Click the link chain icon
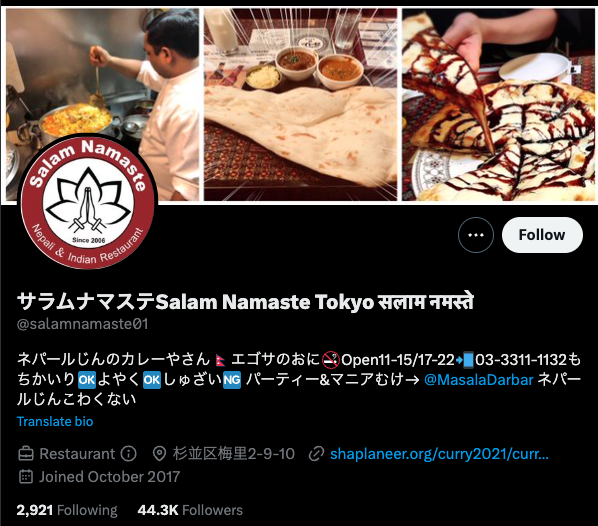598x526 pixels. click(316, 454)
